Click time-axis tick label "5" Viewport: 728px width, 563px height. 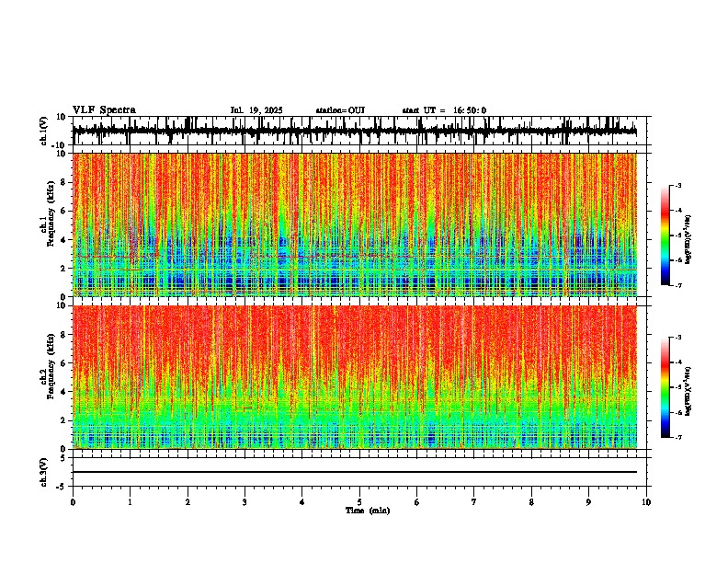click(x=359, y=502)
